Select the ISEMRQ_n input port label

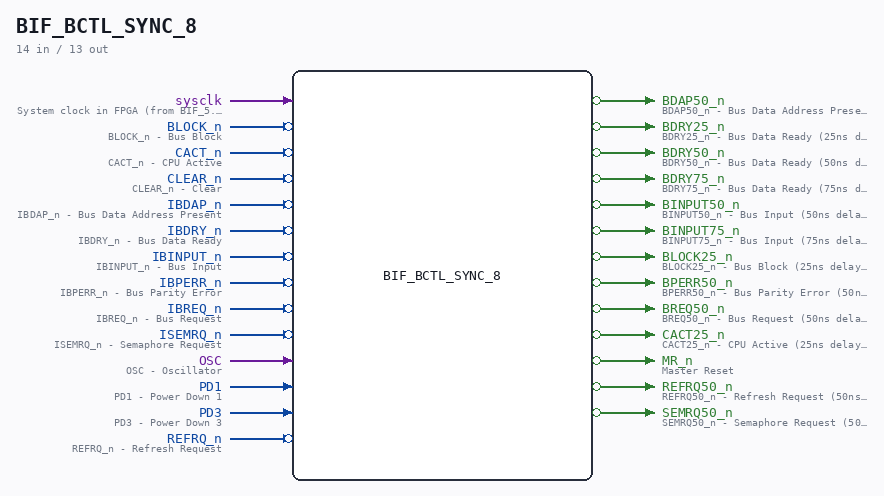(x=191, y=334)
